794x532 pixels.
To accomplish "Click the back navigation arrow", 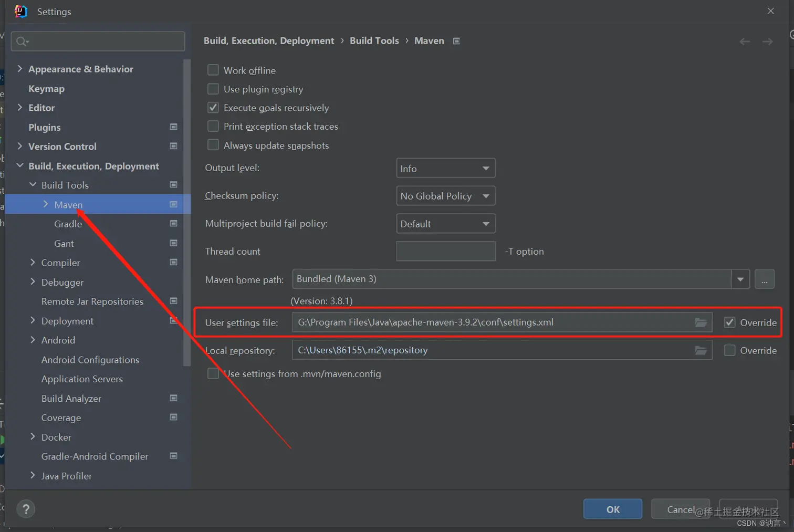I will [745, 41].
